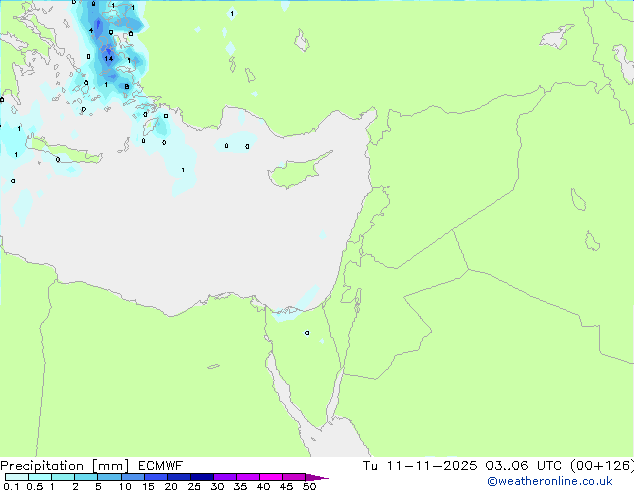Pick the legend swatch between 0.1 and 0.5

pos(17,477)
